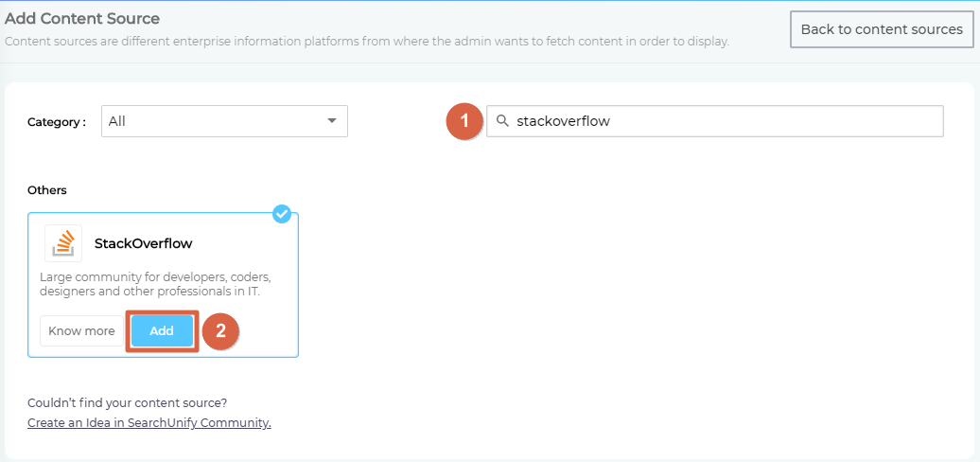Click the 'Large community for developers' description
Viewport: 980px width, 462px height.
tap(155, 284)
